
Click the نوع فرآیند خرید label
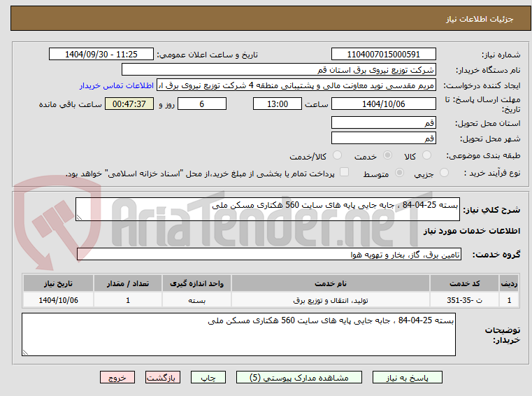point(492,174)
